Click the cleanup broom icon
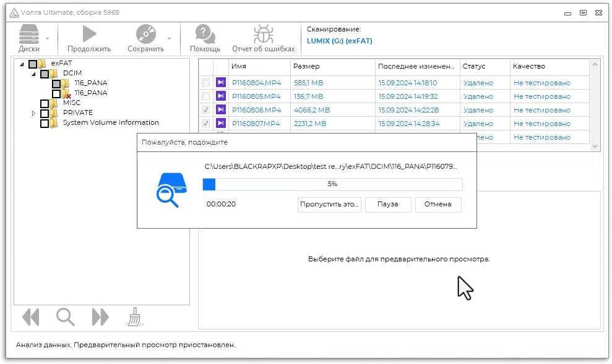 [x=135, y=317]
